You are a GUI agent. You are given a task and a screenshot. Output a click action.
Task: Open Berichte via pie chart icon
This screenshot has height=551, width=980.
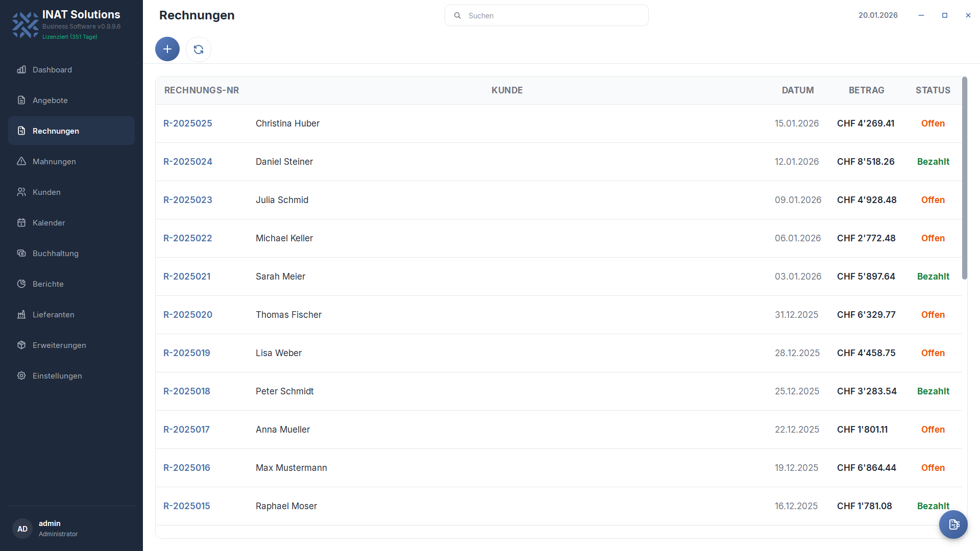click(x=21, y=284)
